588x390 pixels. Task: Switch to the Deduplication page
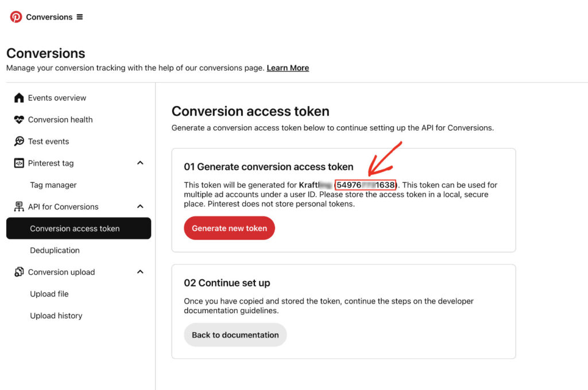point(55,250)
